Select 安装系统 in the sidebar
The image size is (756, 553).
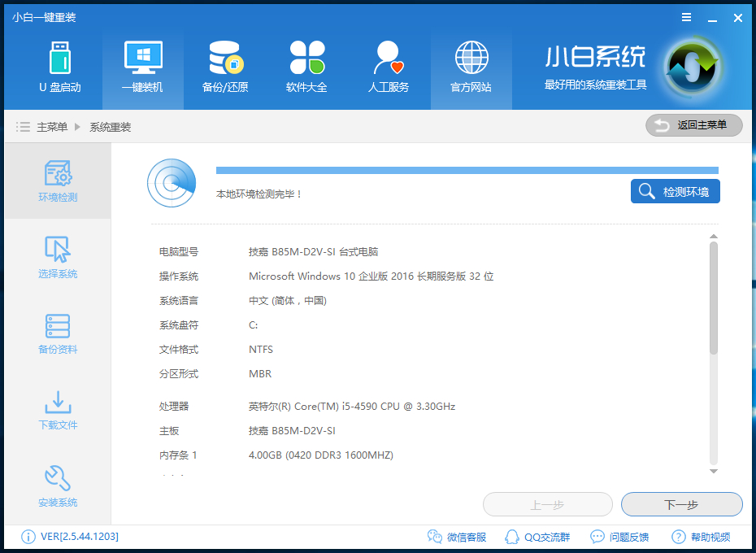pyautogui.click(x=57, y=486)
